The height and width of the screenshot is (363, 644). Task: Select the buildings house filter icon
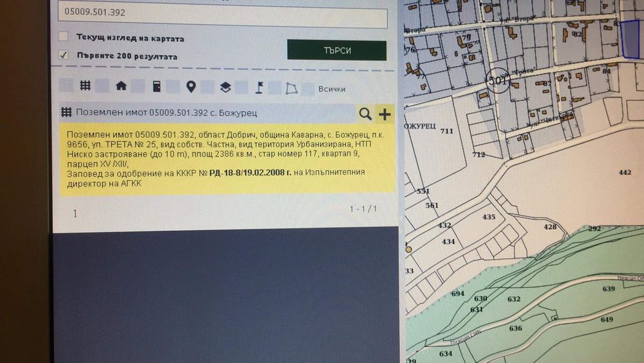point(121,86)
